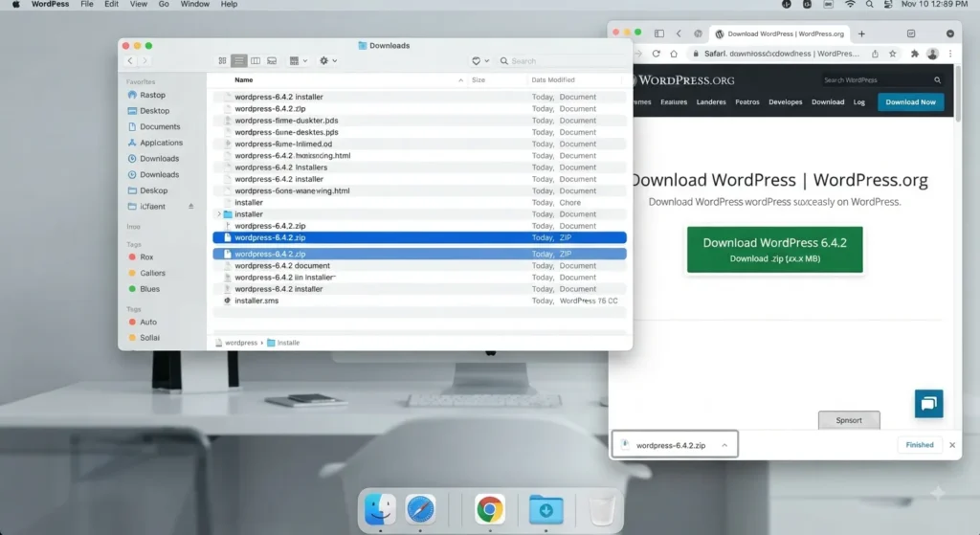Open Rastop in Finder sidebar
The image size is (980, 535).
click(152, 95)
